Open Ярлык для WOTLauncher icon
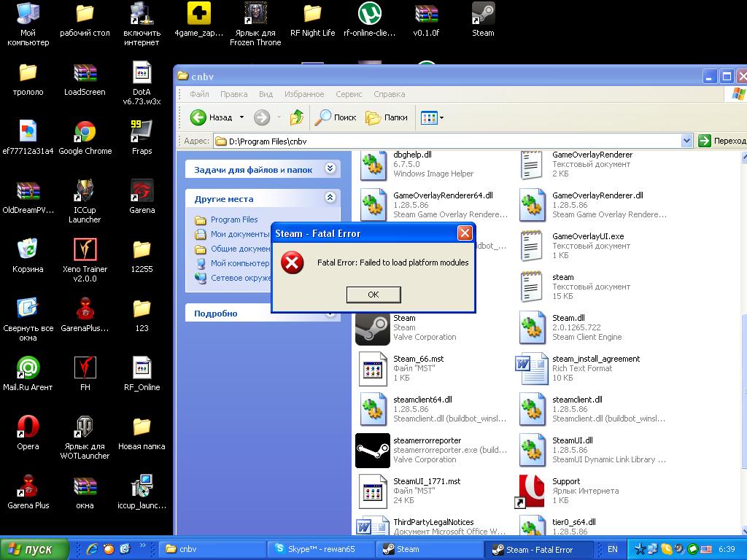This screenshot has height=560, width=747. click(85, 437)
